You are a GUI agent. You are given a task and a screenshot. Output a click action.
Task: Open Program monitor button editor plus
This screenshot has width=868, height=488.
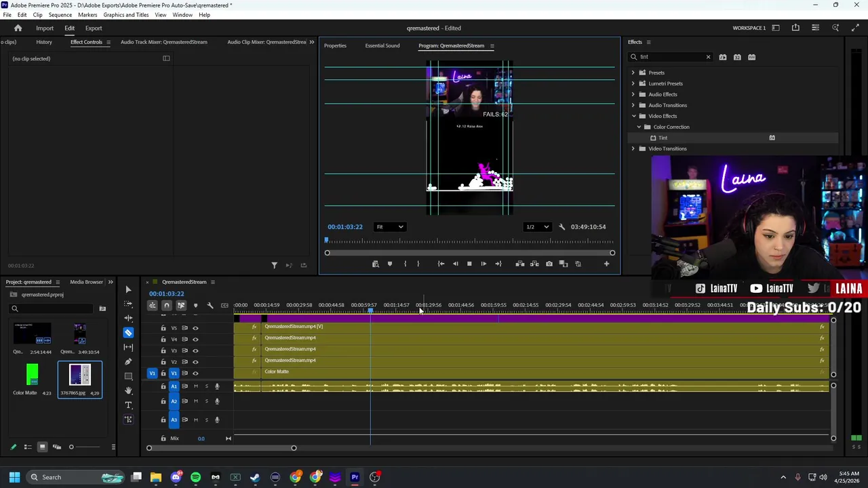point(606,264)
